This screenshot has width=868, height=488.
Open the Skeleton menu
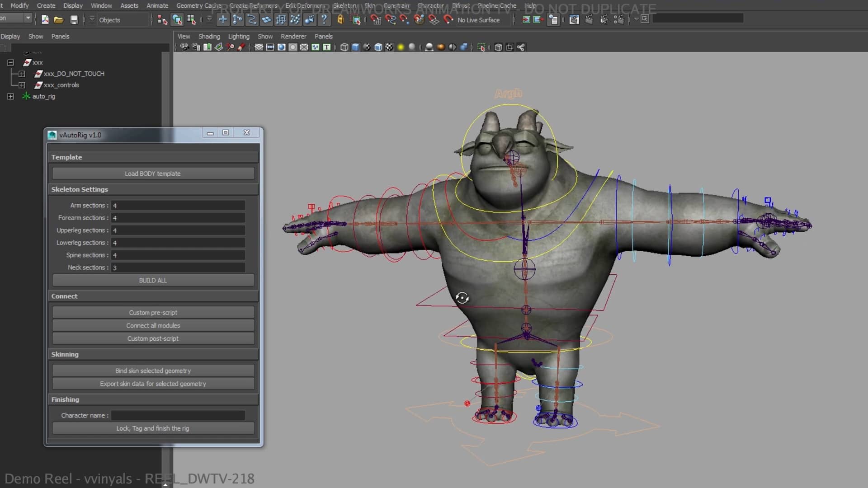tap(344, 5)
